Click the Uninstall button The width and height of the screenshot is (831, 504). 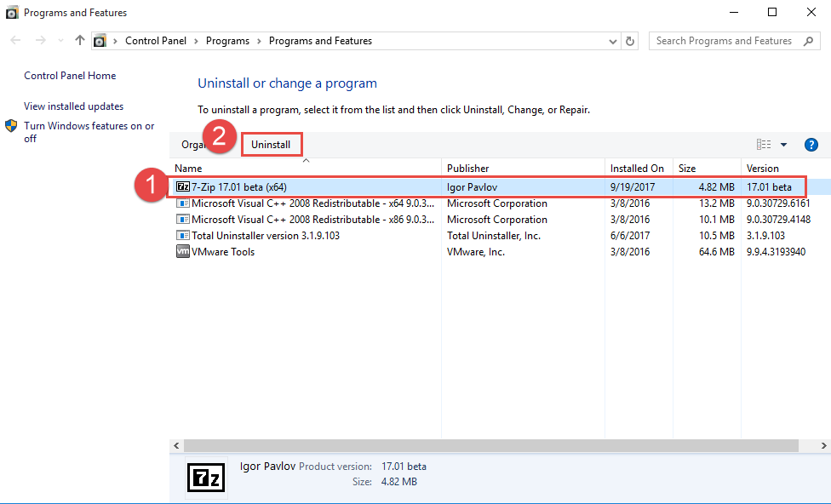(x=272, y=144)
